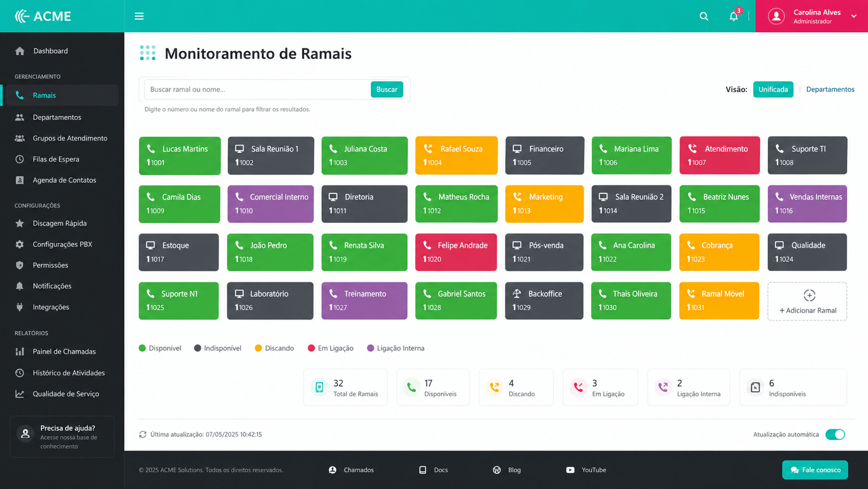Click the 17 Disponíveis stat card
The width and height of the screenshot is (868, 489).
click(433, 387)
